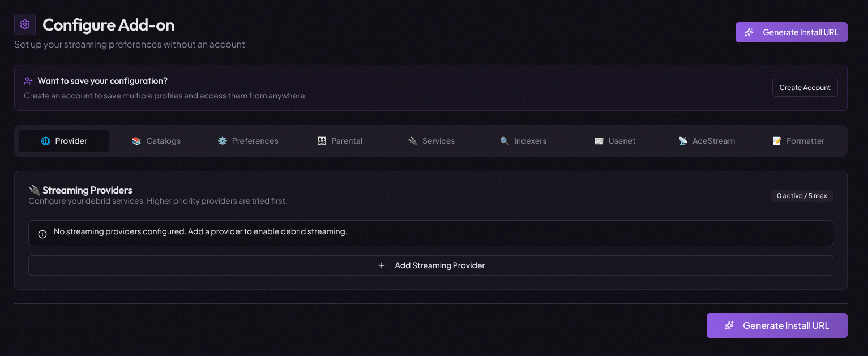Open the AceStream tab
The height and width of the screenshot is (356, 868).
coord(707,141)
